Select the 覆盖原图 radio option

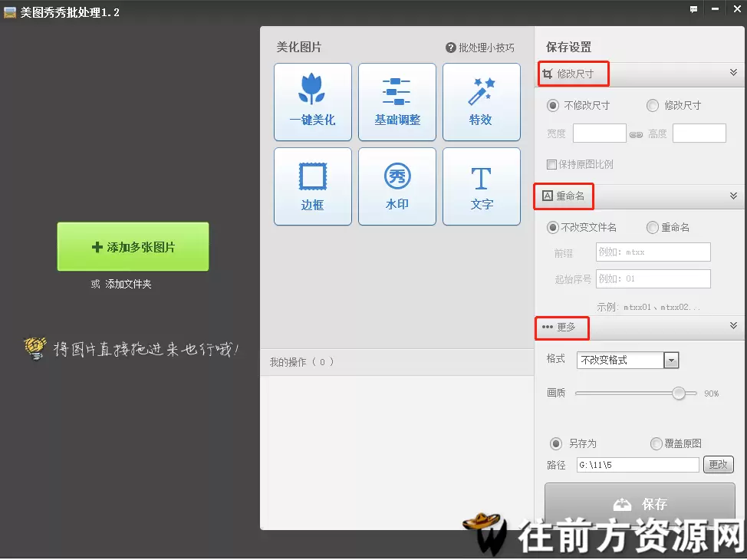(x=657, y=443)
